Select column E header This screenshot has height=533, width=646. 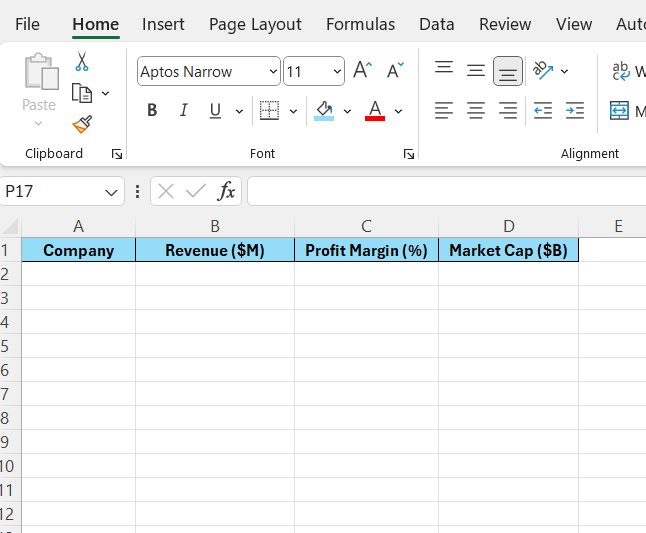click(618, 226)
